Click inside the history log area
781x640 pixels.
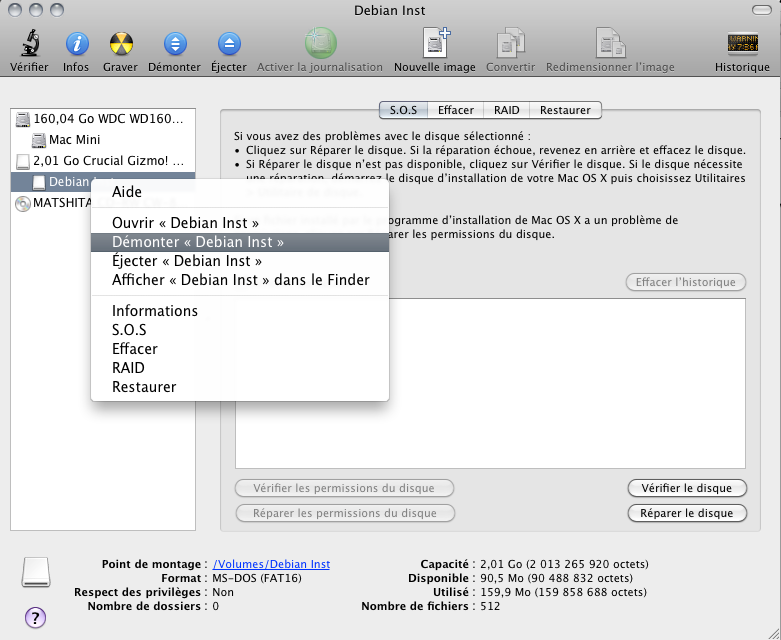(x=491, y=384)
